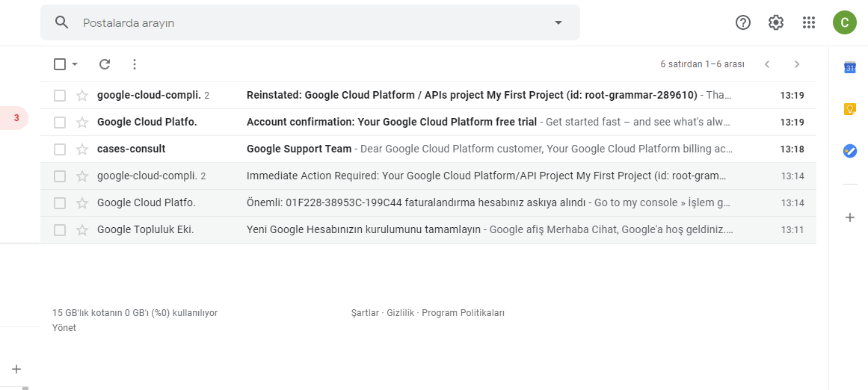Select checkbox for the 'Google Topluluk Eki.' email
Viewport: 868px width, 390px height.
(x=60, y=230)
